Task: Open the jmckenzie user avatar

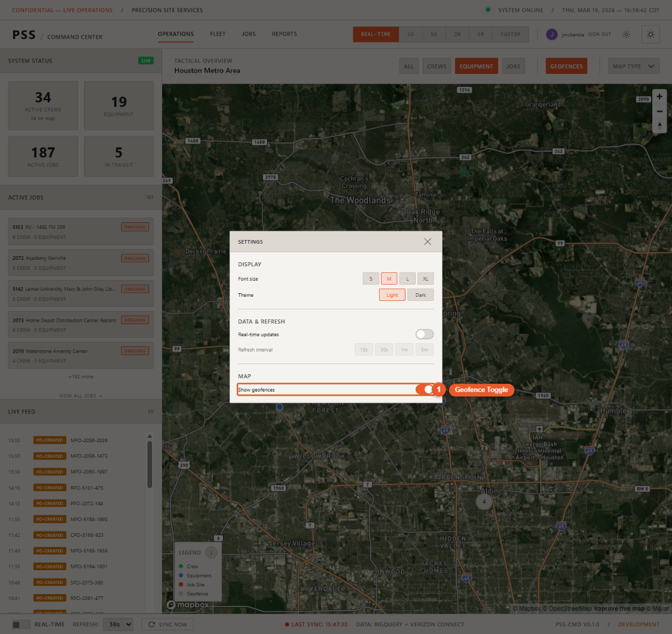Action: [552, 34]
